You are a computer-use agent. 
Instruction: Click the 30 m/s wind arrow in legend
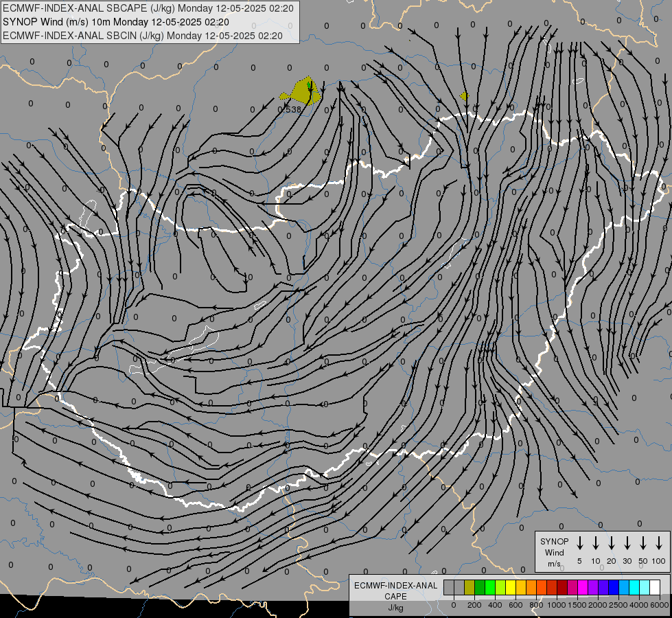(x=627, y=543)
